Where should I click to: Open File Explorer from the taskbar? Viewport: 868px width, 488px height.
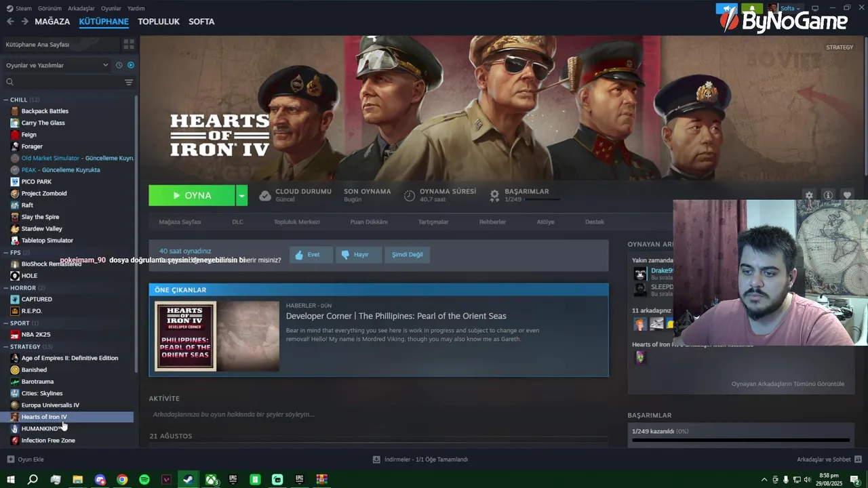point(77,479)
